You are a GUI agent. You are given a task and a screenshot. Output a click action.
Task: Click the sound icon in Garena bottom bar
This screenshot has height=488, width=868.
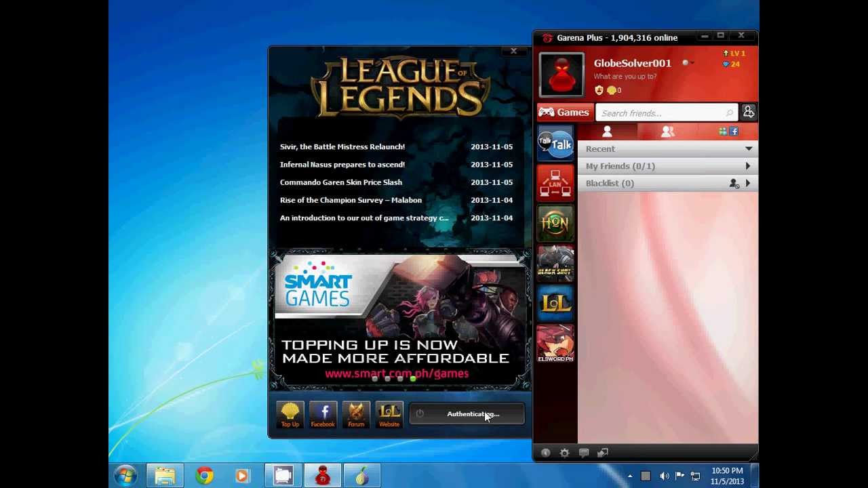[x=546, y=453]
